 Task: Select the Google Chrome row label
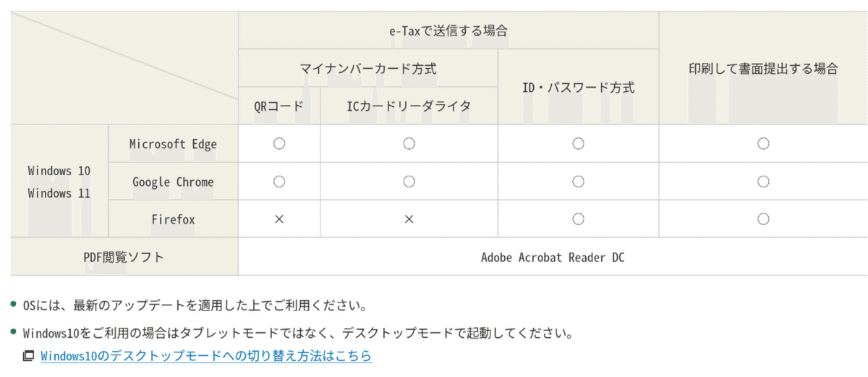click(173, 181)
